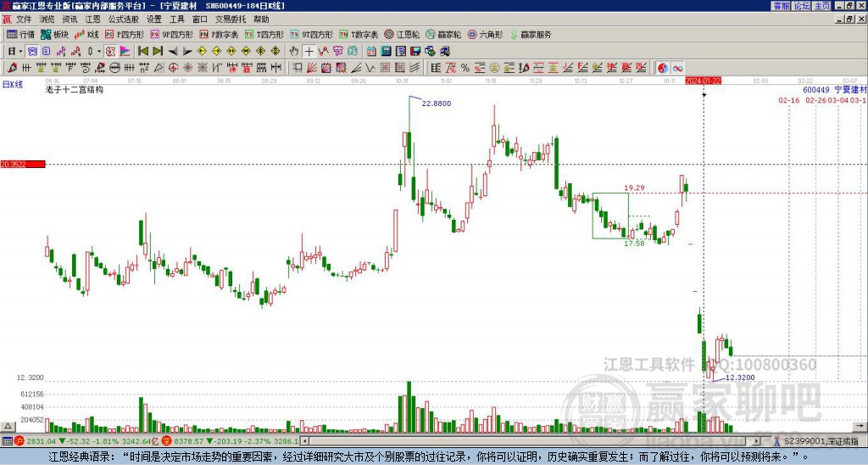Image resolution: width=868 pixels, height=465 pixels.
Task: Open the 江恩 menu
Action: 93,20
